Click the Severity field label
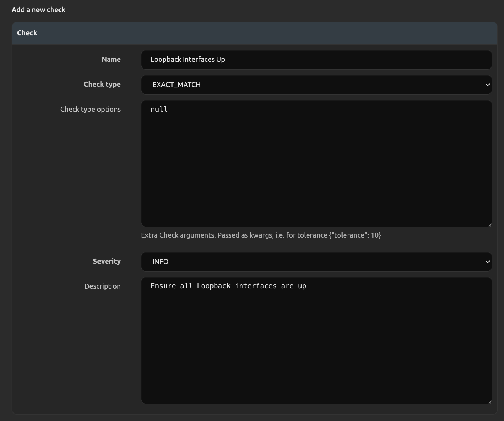This screenshot has width=504, height=421. tap(107, 262)
